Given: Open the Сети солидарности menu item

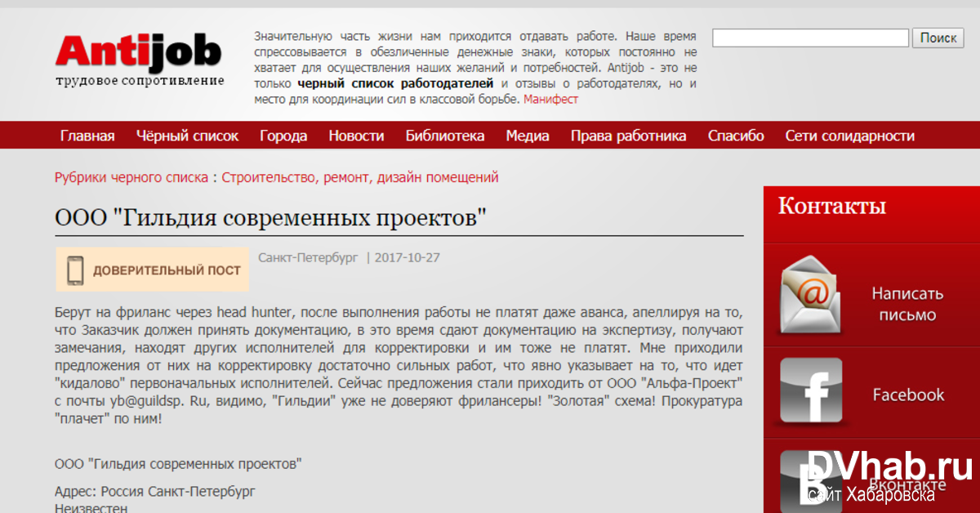Looking at the screenshot, I should point(849,136).
